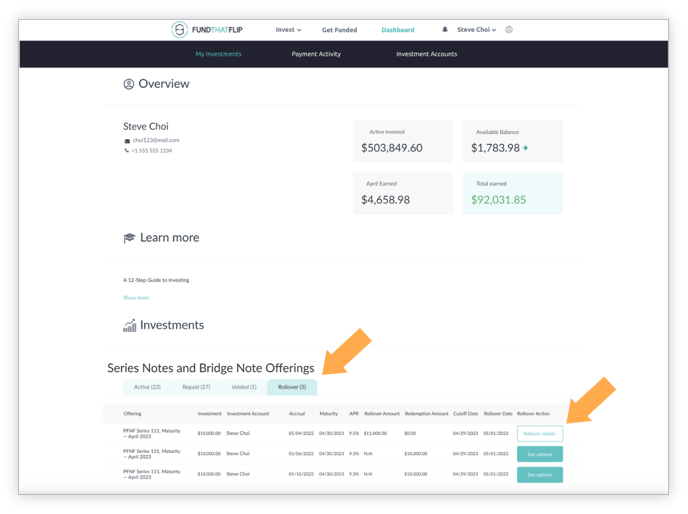Click the Cutoff Date column header
The width and height of the screenshot is (688, 514).
click(466, 413)
